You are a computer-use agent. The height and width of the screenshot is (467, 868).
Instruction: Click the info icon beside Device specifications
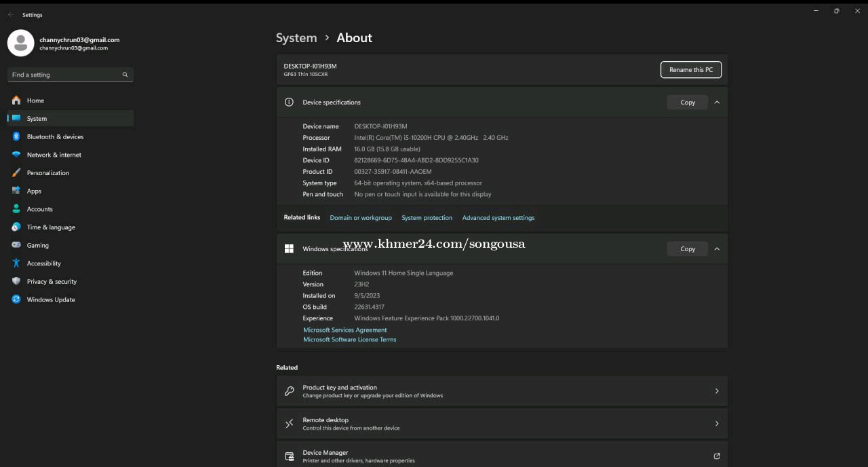coord(289,102)
